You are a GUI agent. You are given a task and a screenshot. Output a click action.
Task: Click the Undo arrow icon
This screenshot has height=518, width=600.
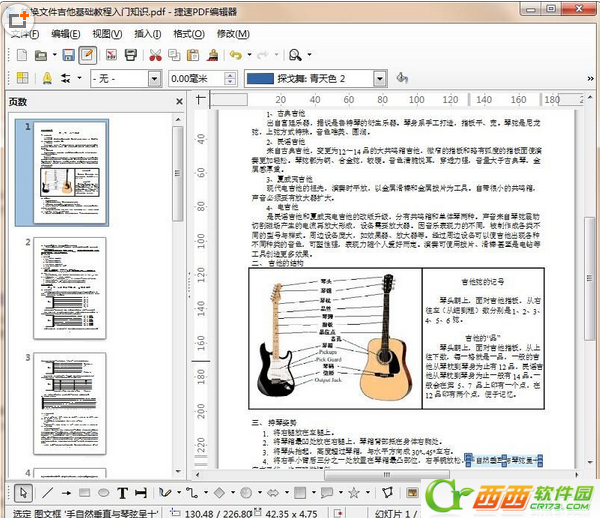pyautogui.click(x=234, y=54)
